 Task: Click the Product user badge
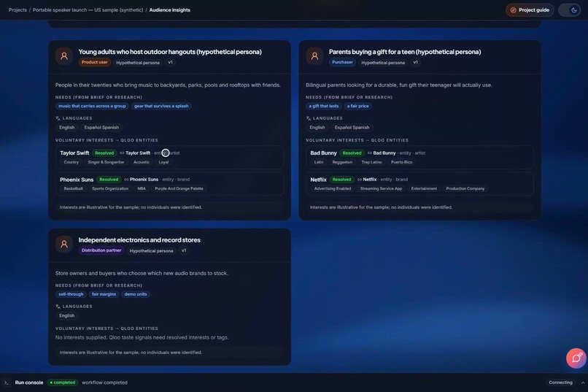point(95,62)
